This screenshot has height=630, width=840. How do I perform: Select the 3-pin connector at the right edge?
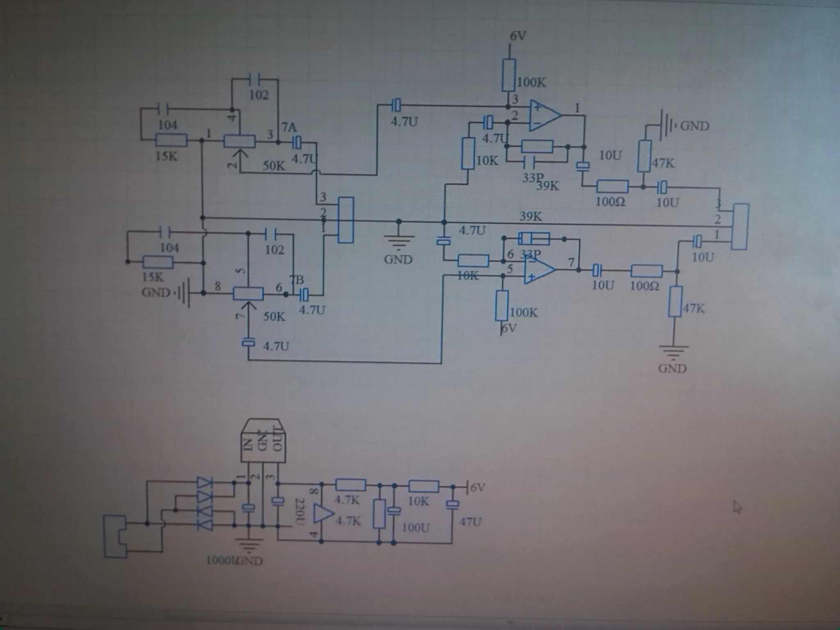tap(740, 226)
